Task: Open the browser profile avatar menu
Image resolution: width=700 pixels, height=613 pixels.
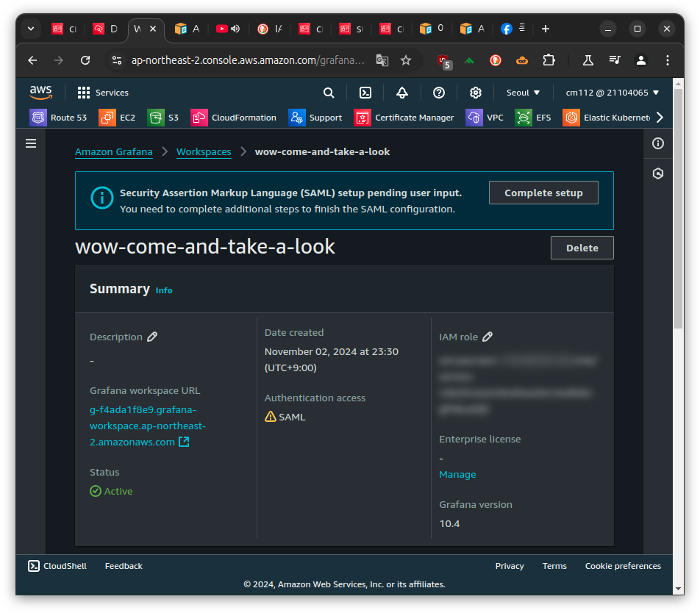Action: tap(641, 60)
